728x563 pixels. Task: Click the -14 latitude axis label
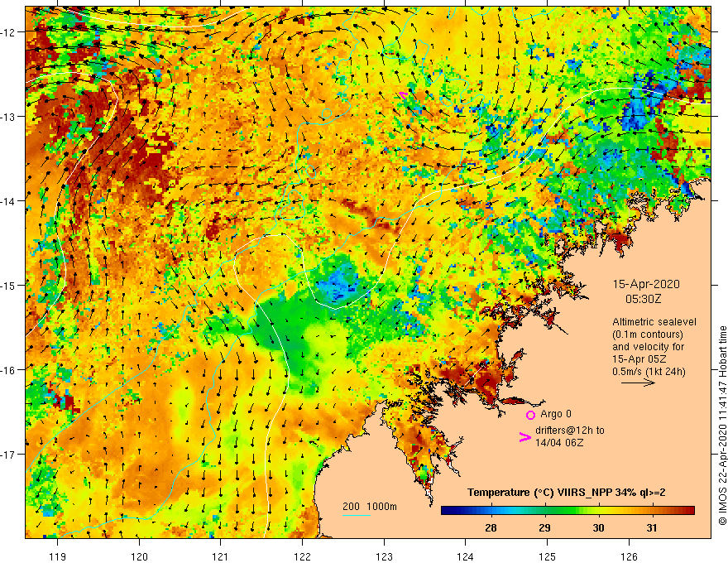(x=8, y=201)
